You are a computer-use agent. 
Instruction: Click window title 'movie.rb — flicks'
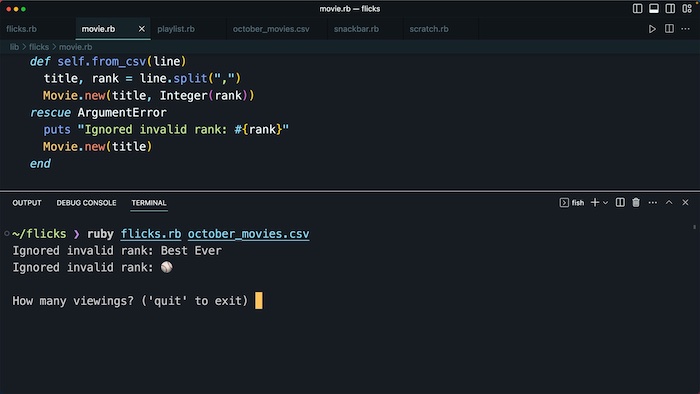coord(350,8)
